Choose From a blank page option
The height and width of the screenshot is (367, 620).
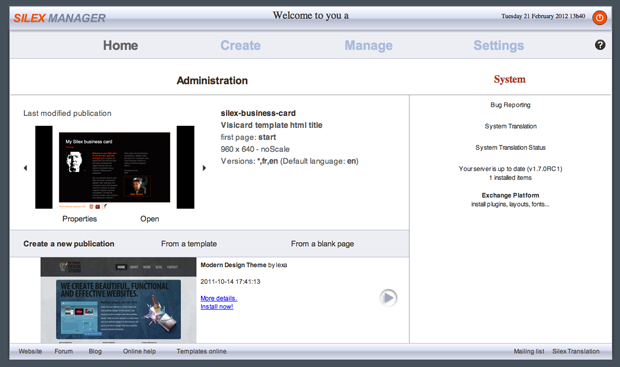322,244
